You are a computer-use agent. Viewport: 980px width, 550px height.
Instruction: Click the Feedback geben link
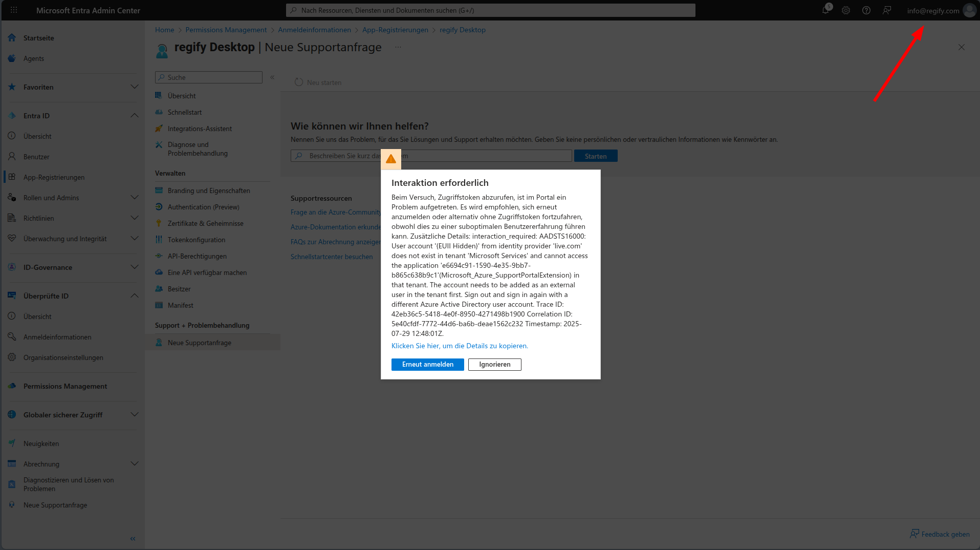[940, 534]
